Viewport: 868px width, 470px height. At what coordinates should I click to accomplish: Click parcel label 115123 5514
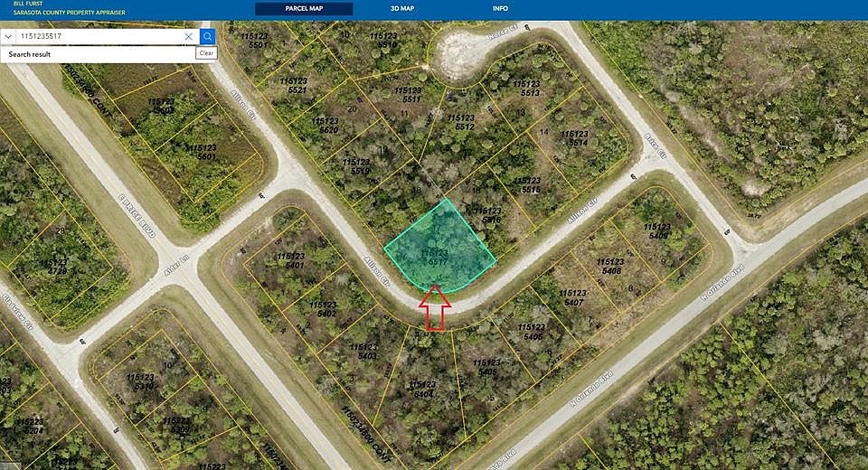tap(574, 138)
